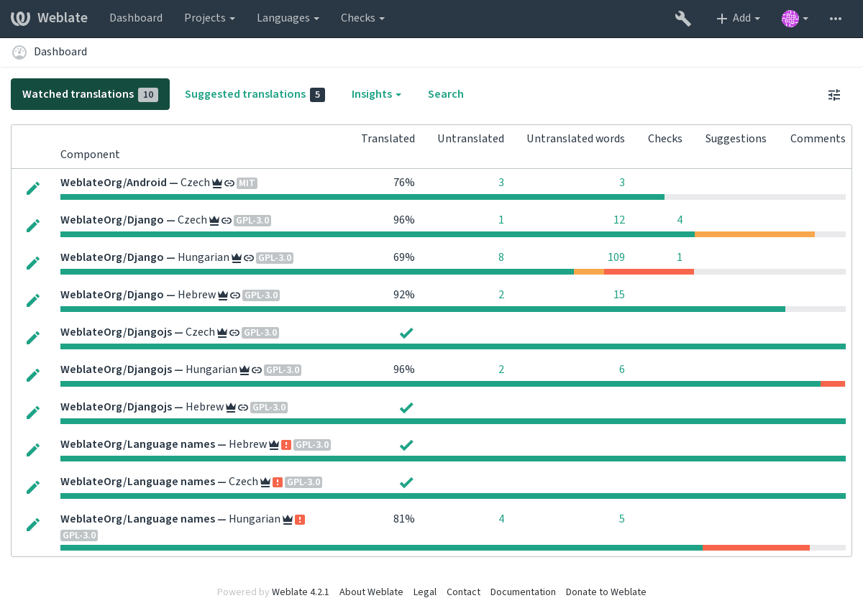Select the Watched translations tab

(90, 94)
